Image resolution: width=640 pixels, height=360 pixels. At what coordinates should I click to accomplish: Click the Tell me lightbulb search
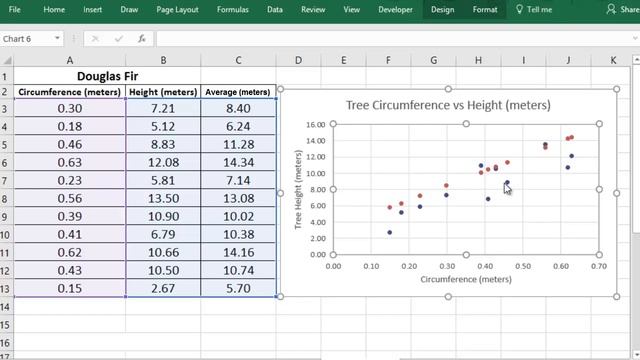(534, 9)
